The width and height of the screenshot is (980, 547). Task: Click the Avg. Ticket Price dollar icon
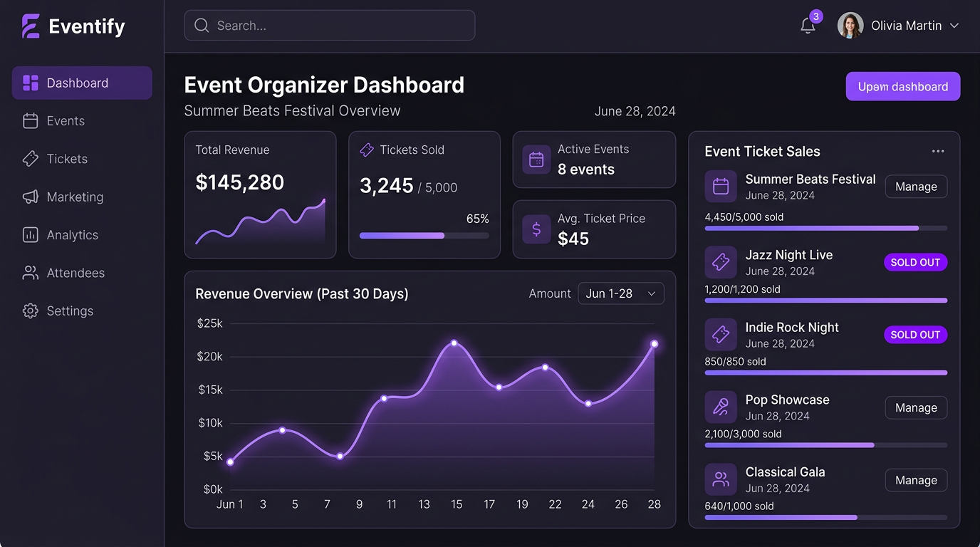tap(536, 229)
